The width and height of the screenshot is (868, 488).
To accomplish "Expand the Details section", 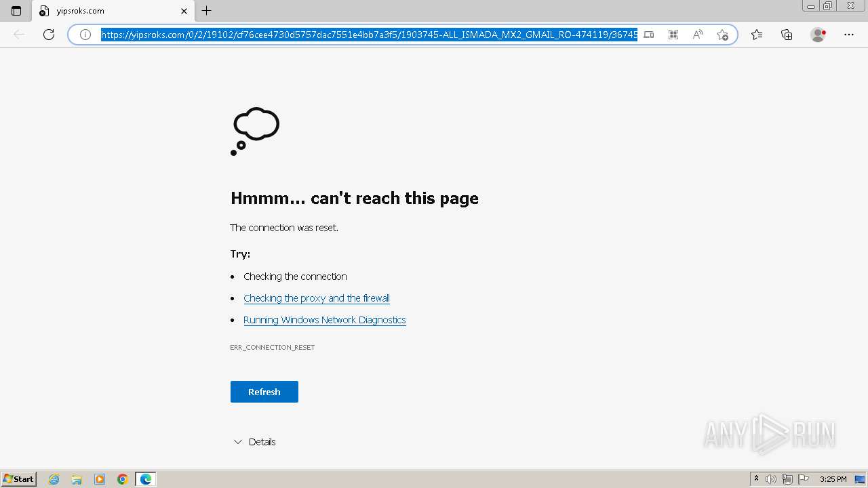I will click(254, 442).
